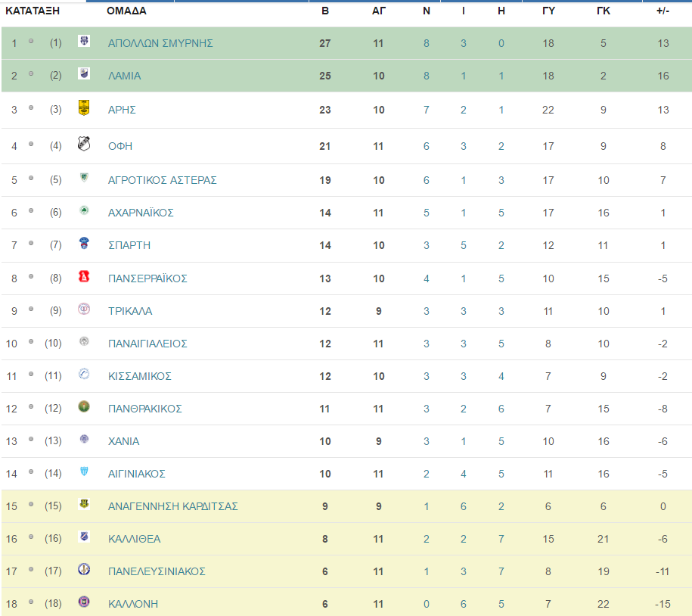Click the ΟΜΑΔΑ column header

click(x=126, y=11)
